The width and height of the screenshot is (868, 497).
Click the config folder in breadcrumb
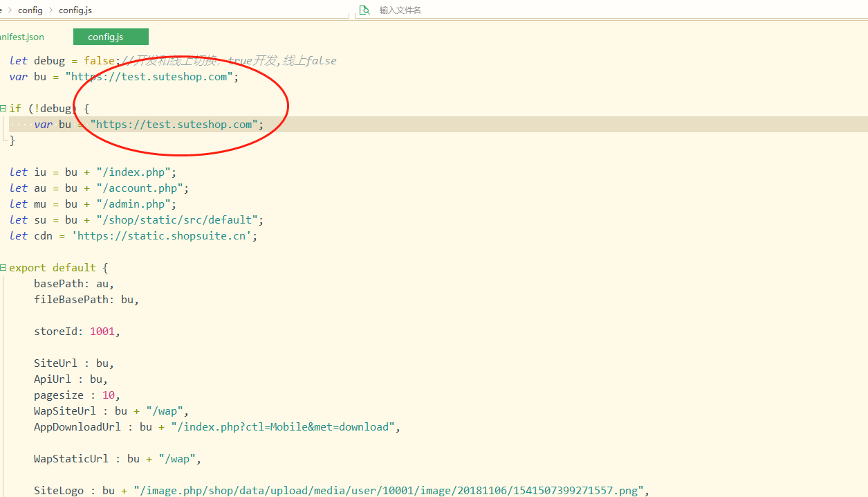point(30,10)
